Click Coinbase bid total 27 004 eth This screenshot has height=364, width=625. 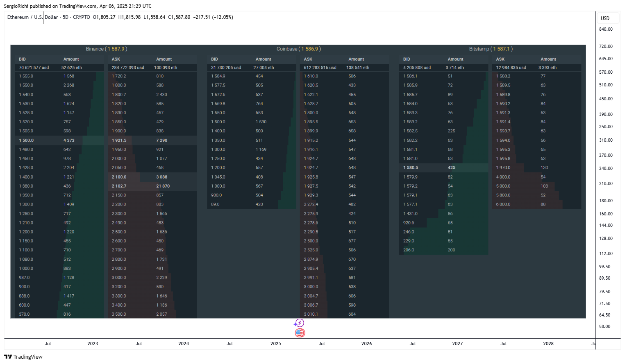264,68
